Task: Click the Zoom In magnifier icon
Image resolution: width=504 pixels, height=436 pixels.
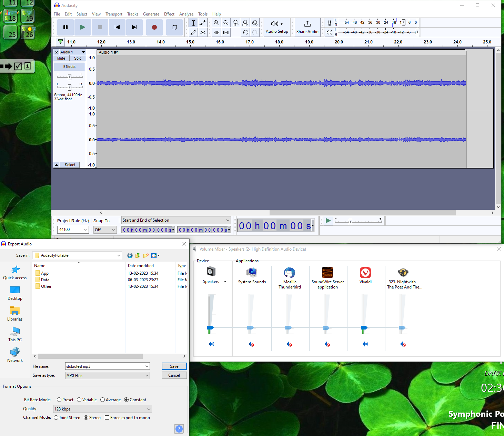Action: 216,23
